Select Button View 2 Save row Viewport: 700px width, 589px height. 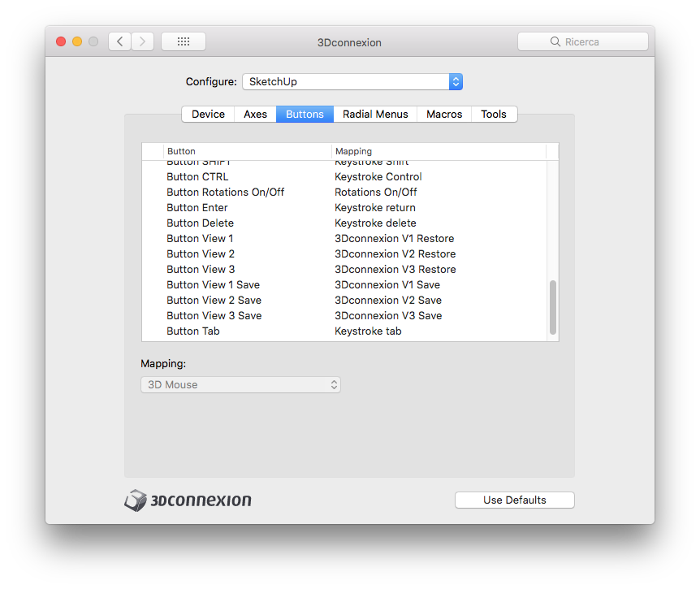point(344,301)
